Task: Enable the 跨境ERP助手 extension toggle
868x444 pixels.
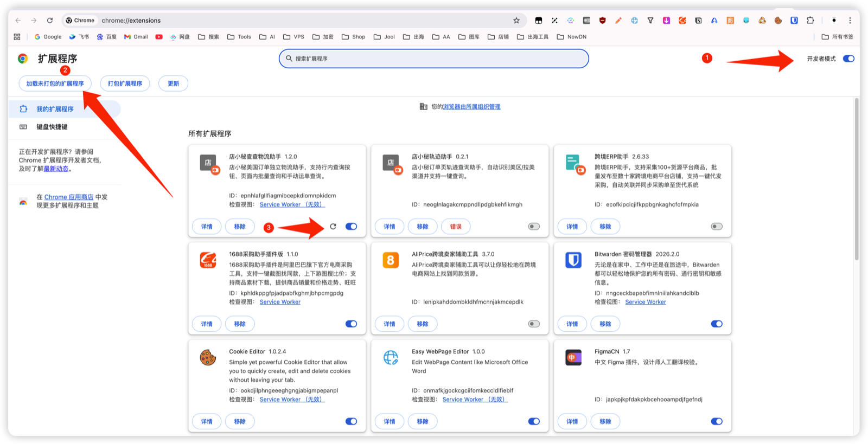Action: pos(717,227)
